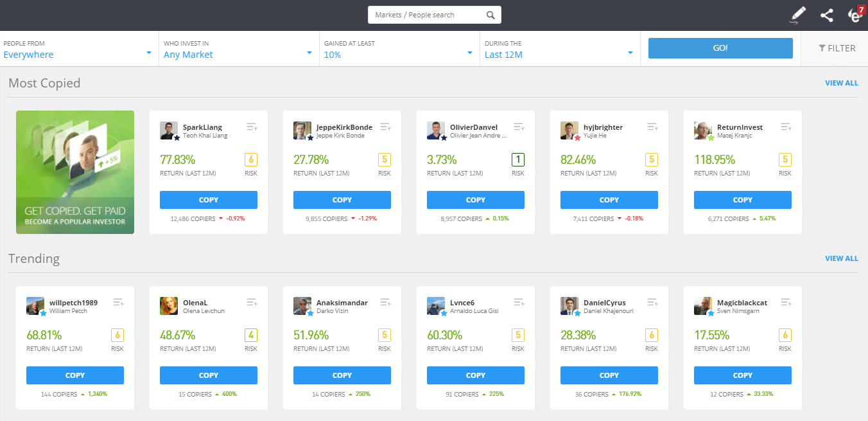
Task: Open the share icon in top bar
Action: pyautogui.click(x=827, y=15)
